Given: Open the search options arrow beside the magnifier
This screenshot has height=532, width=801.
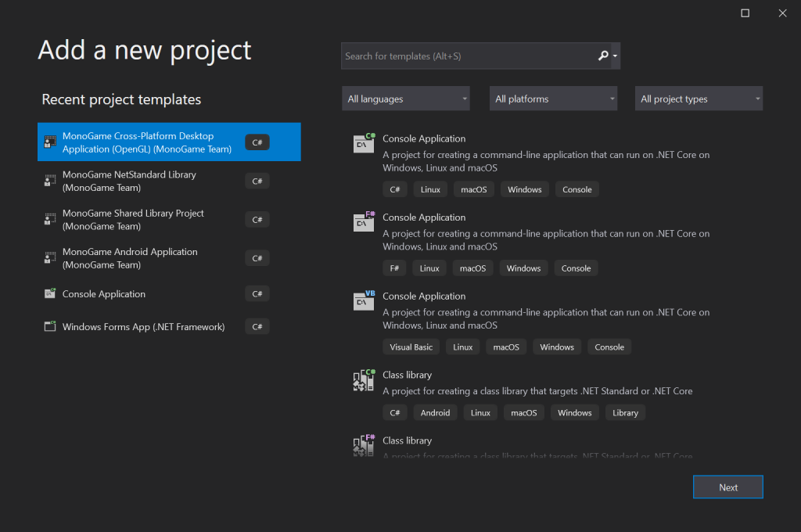Looking at the screenshot, I should pos(615,56).
